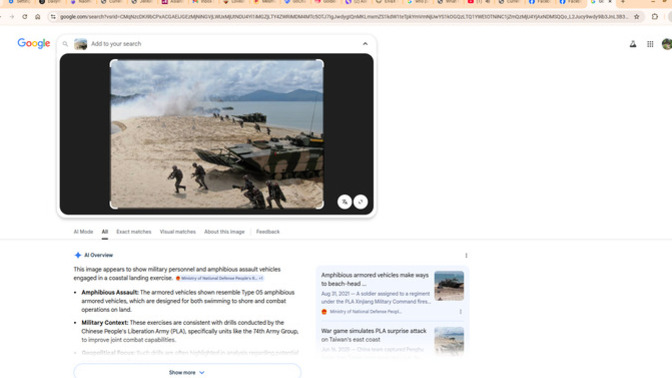672x378 pixels.
Task: Open War game simulates PLA surprise attack article
Action: (x=374, y=335)
